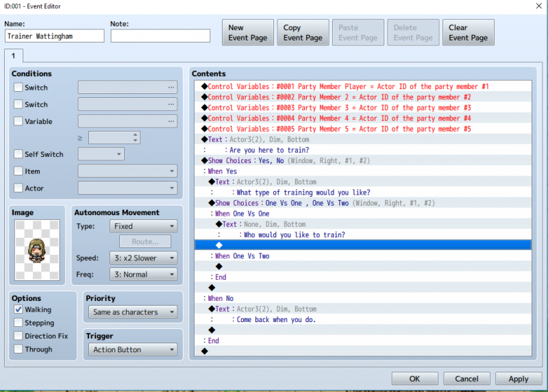Image resolution: width=548 pixels, height=392 pixels.
Task: Click the ellipsis button for Variable condition
Action: 171,121
